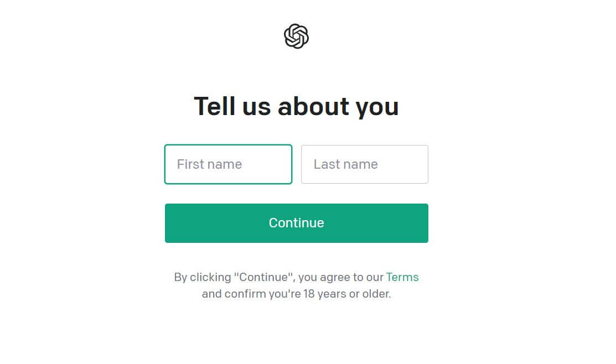Click the Tell us about you heading

296,106
